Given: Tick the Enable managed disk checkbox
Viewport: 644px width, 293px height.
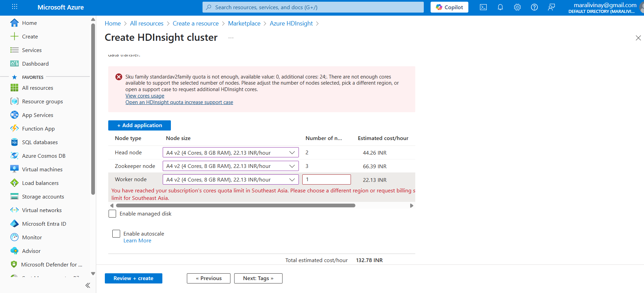Looking at the screenshot, I should coord(112,213).
